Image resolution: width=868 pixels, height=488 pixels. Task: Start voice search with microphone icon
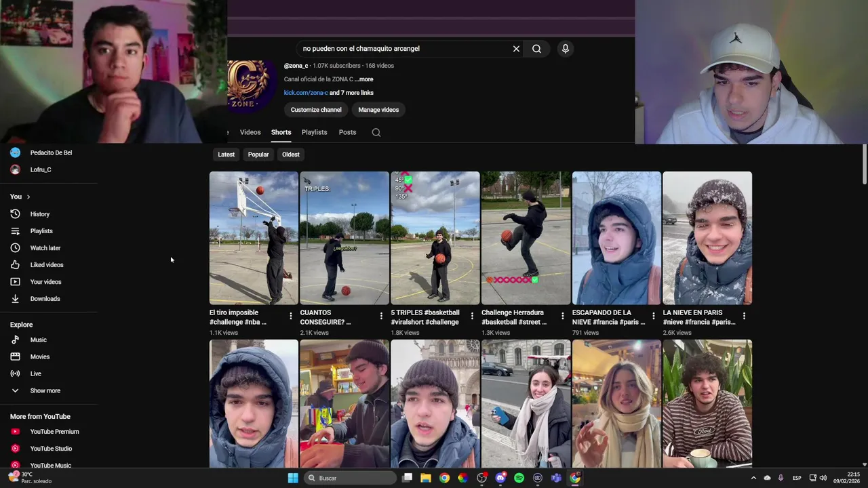(x=565, y=49)
